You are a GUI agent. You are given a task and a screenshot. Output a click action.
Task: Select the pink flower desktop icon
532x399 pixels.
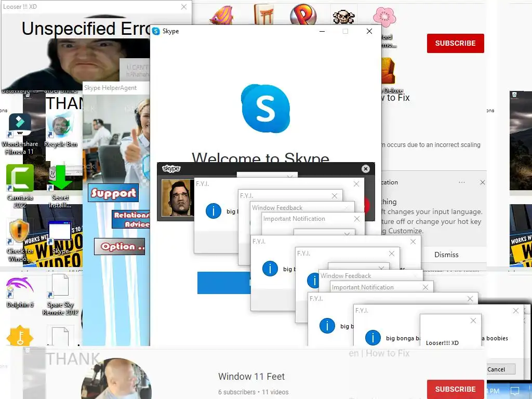pos(384,17)
